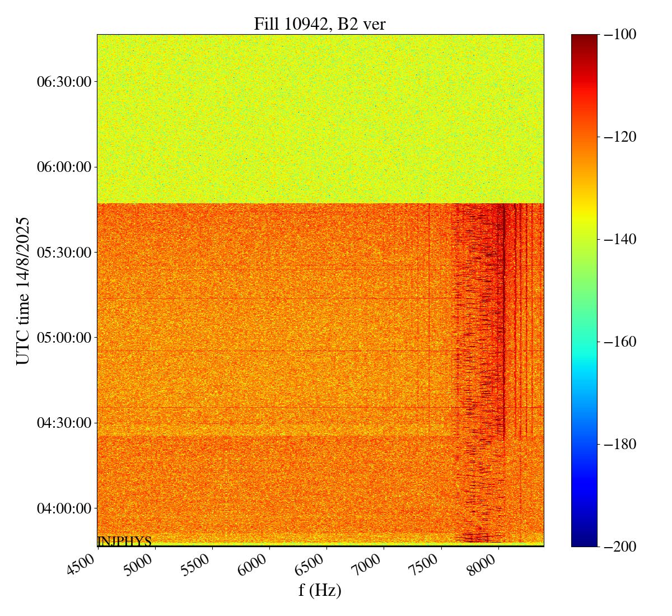Click the "UTC time 14/8/2025" y-axis label

tap(23, 291)
